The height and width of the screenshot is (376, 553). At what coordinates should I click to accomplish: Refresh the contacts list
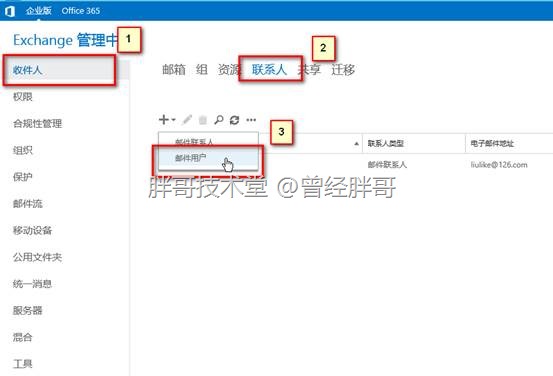[x=235, y=120]
